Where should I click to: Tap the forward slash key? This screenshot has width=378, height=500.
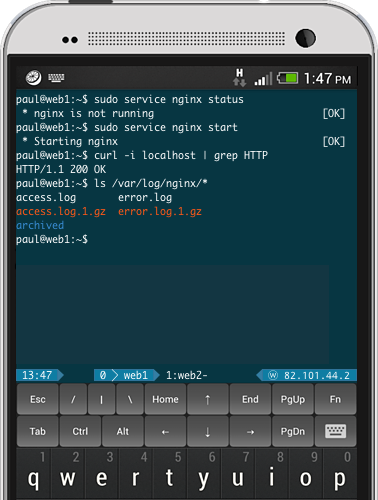73,399
